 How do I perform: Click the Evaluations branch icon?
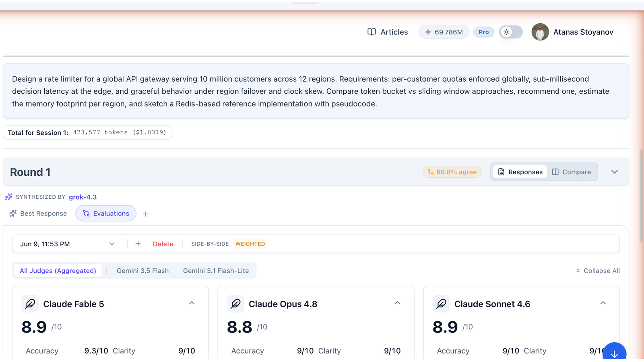[86, 213]
